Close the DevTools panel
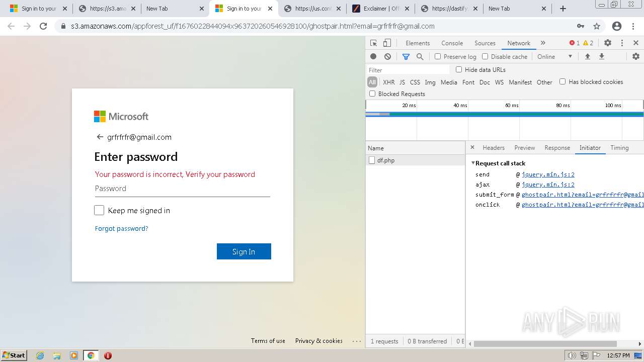 click(x=636, y=43)
